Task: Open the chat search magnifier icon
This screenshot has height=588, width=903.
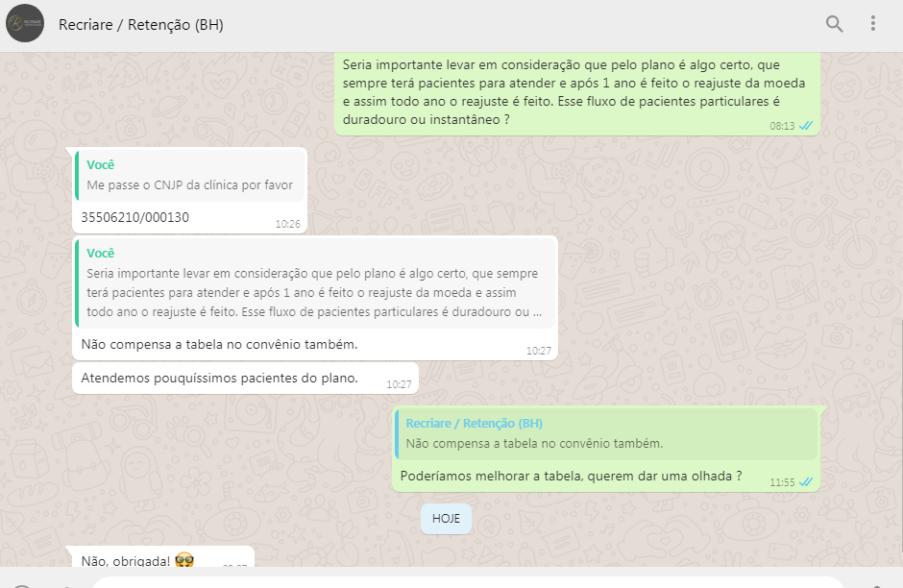Action: [x=834, y=24]
